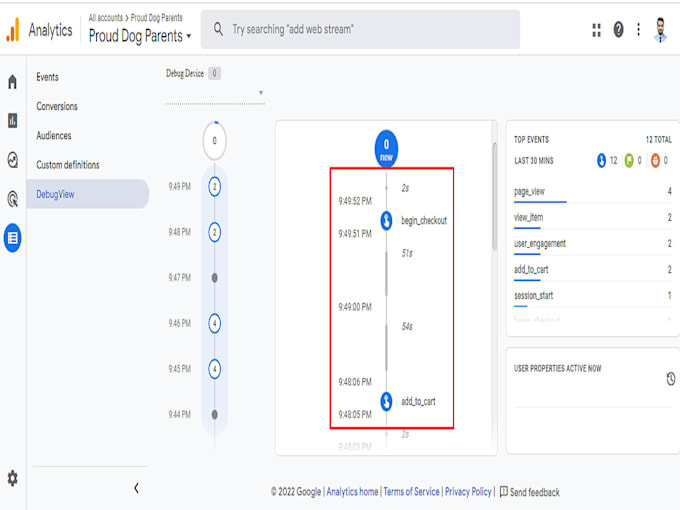Click the orange errors icon in Top Events
This screenshot has width=680, height=510.
(x=655, y=160)
